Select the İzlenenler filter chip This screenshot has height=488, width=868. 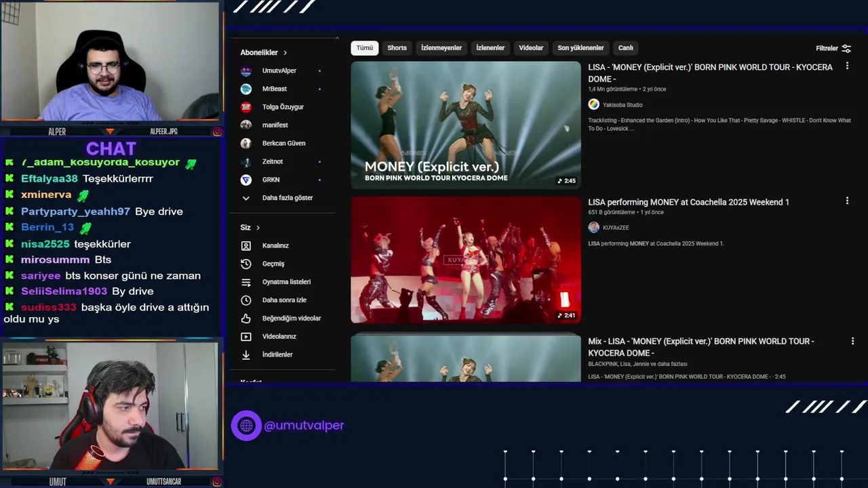(490, 48)
